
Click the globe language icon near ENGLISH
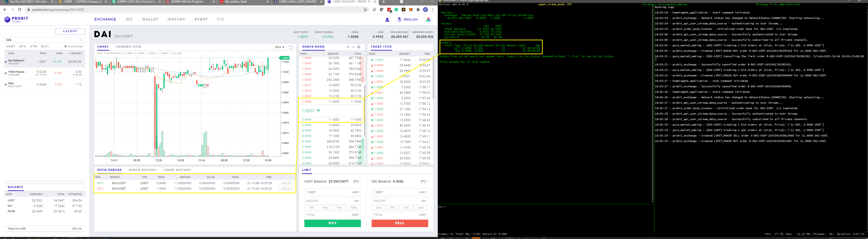(x=400, y=20)
